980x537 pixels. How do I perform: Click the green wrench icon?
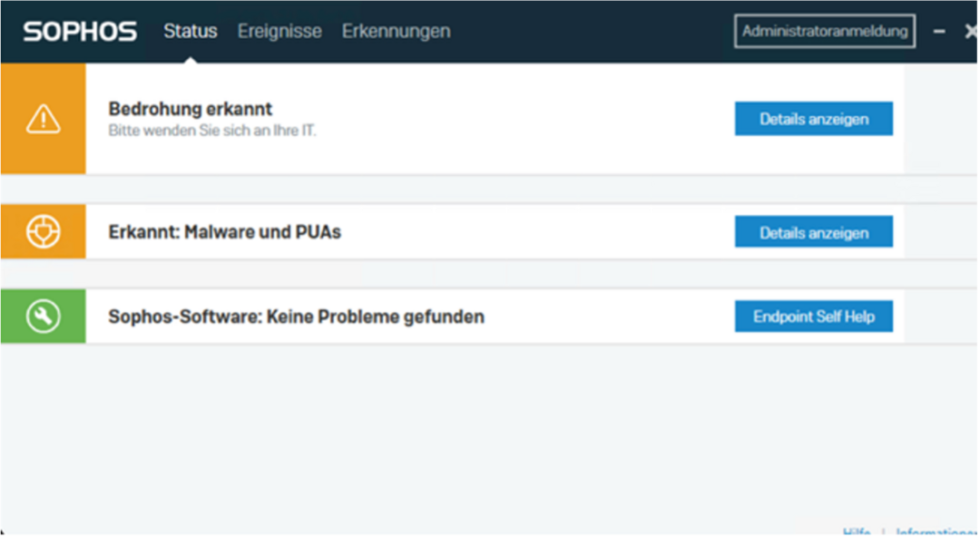(44, 317)
